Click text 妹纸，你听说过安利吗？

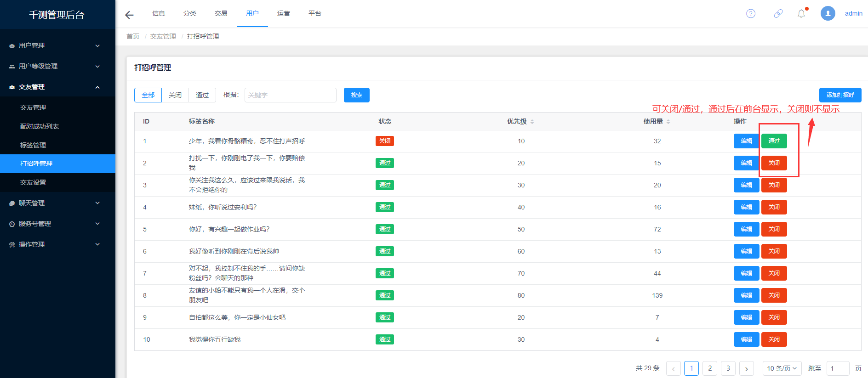pyautogui.click(x=223, y=207)
